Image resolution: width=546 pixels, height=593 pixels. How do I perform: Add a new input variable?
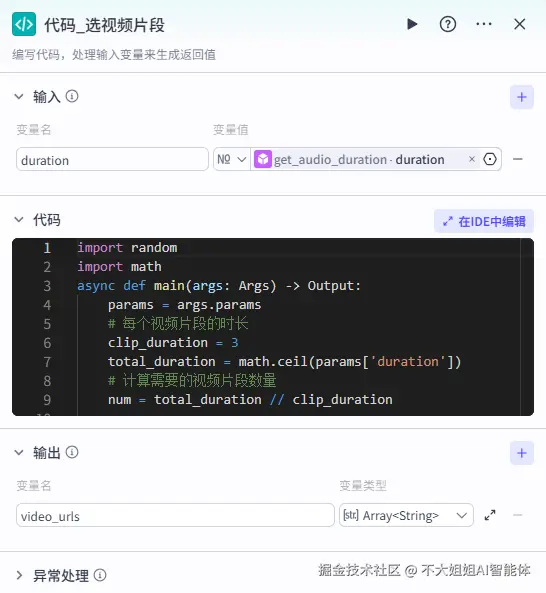pyautogui.click(x=522, y=97)
